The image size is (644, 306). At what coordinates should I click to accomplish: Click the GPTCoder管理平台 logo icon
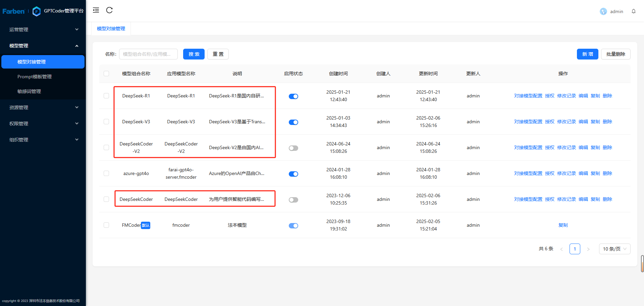tap(37, 11)
